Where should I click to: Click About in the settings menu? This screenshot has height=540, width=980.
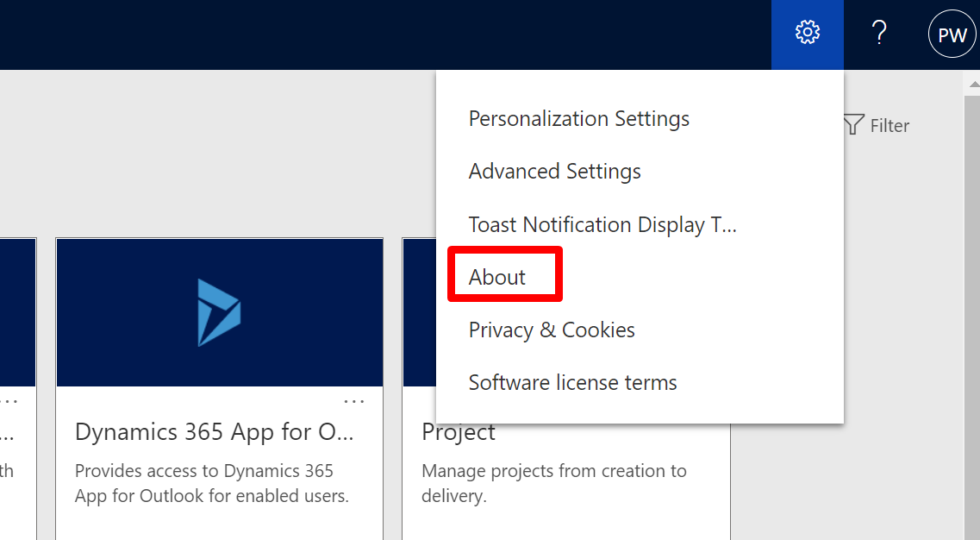(497, 277)
